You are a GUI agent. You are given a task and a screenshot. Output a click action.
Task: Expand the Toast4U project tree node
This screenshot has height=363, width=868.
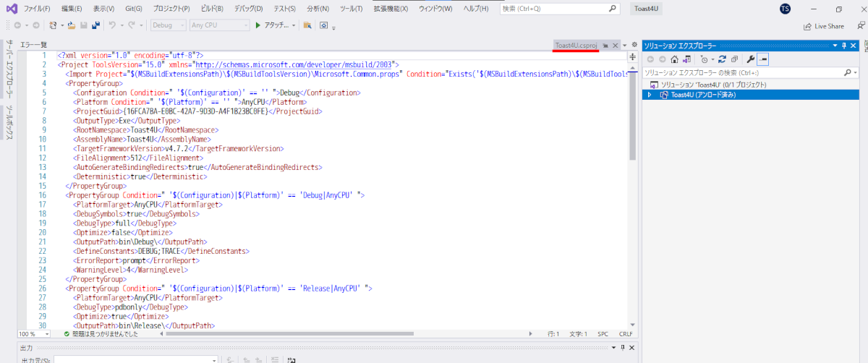point(650,95)
